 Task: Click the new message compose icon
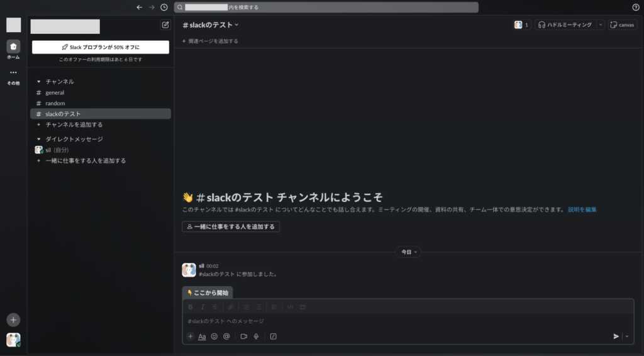[x=165, y=25]
